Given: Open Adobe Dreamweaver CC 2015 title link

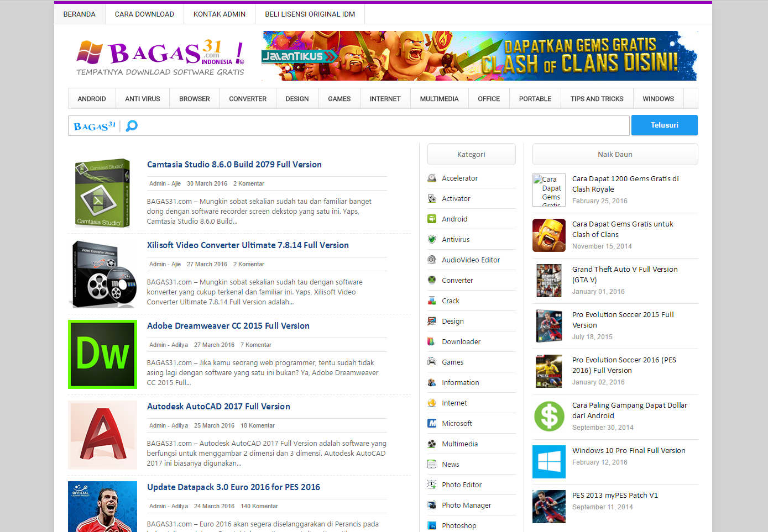Looking at the screenshot, I should (x=228, y=326).
